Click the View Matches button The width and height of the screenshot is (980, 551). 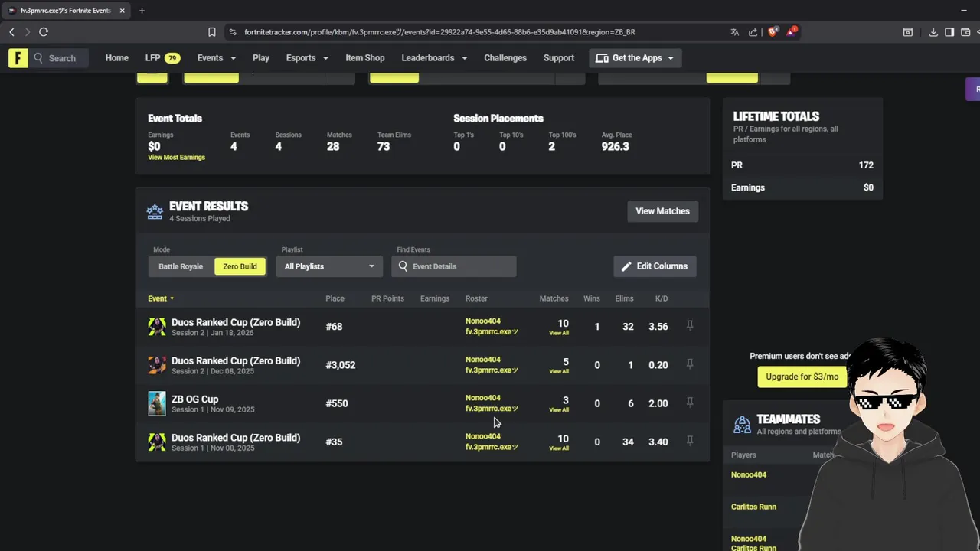pyautogui.click(x=662, y=211)
